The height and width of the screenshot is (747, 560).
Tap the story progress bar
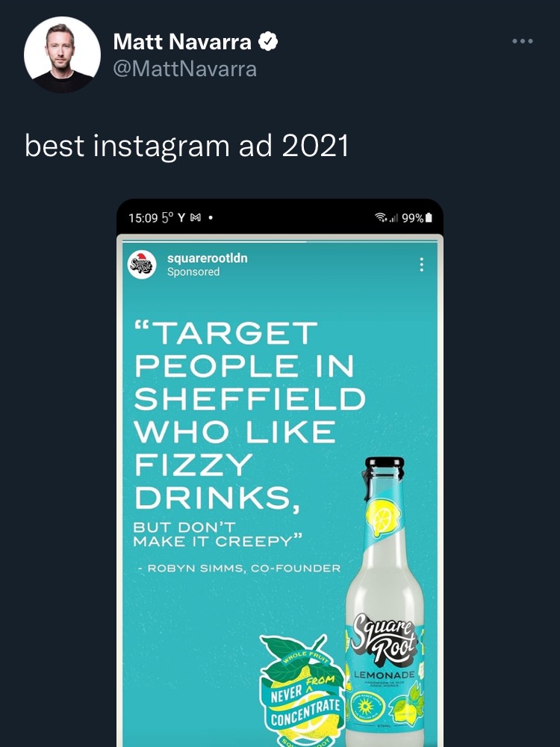[280, 242]
